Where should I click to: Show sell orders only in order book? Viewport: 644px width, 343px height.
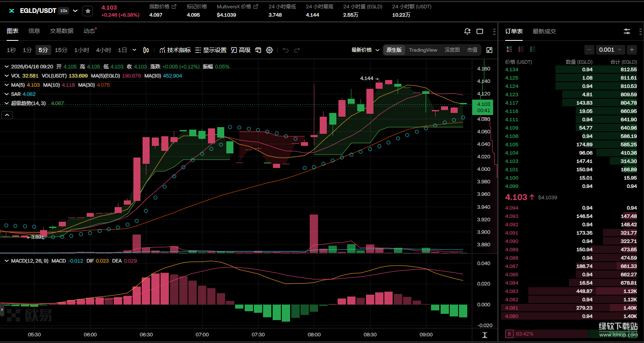pyautogui.click(x=521, y=49)
